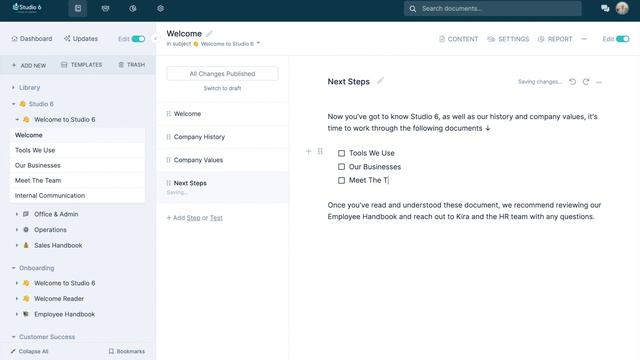Switch to the REPORT tab
This screenshot has height=360, width=640.
point(555,39)
